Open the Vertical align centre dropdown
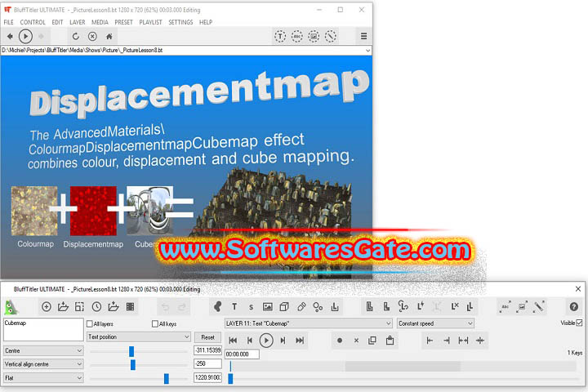588x392 pixels. point(43,364)
